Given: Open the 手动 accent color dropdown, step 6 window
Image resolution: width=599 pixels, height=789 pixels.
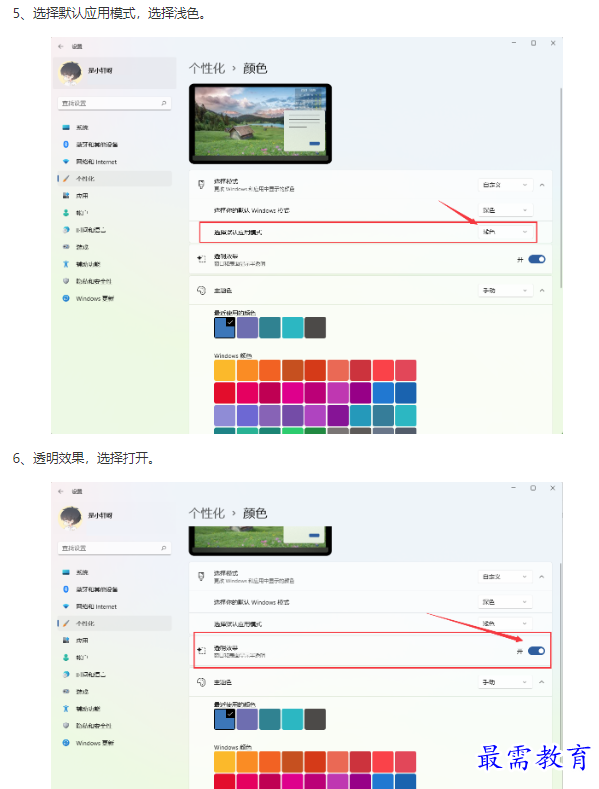Looking at the screenshot, I should pyautogui.click(x=505, y=682).
